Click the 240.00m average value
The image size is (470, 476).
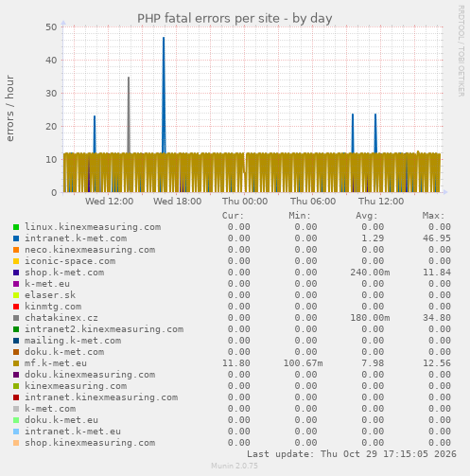pos(370,273)
